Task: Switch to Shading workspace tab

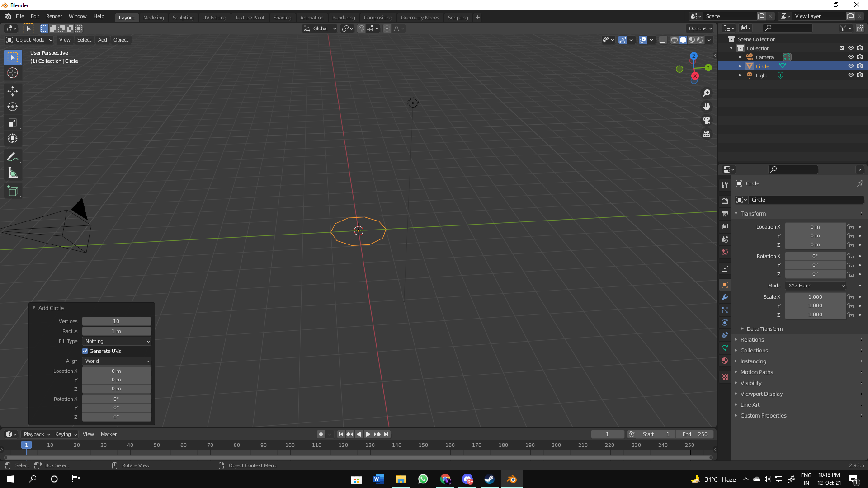Action: click(x=282, y=18)
